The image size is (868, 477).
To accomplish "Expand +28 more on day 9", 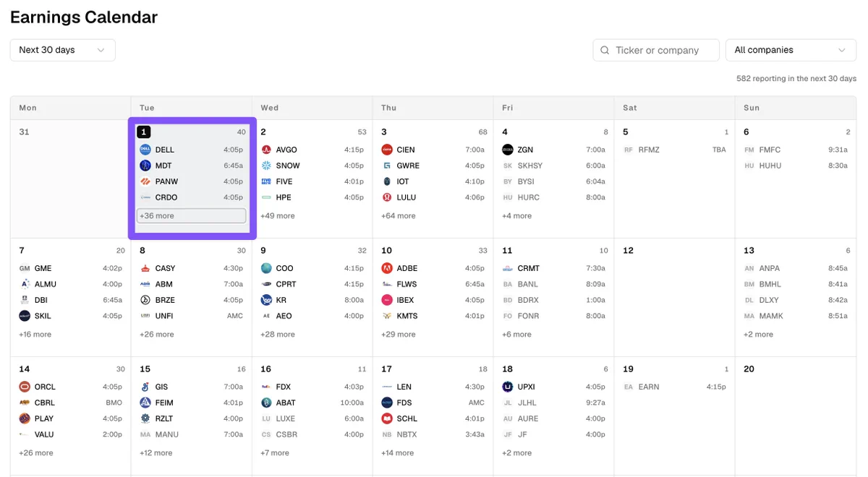I will click(x=278, y=335).
